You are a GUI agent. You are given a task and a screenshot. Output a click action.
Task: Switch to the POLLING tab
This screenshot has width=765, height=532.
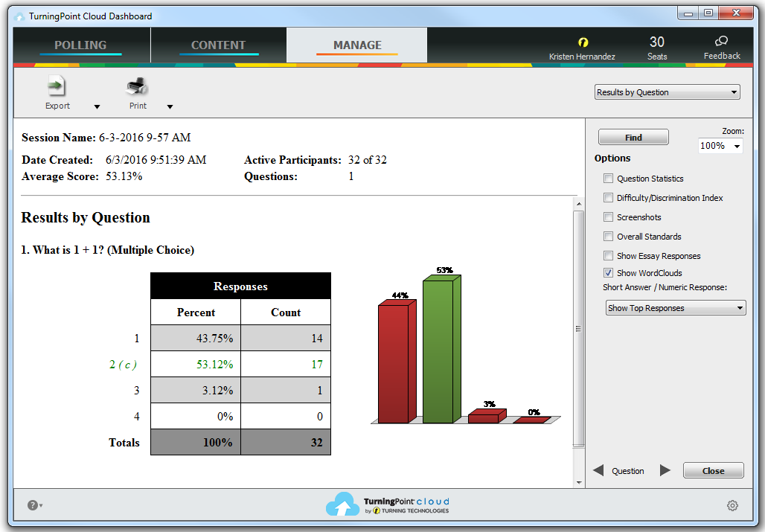80,45
